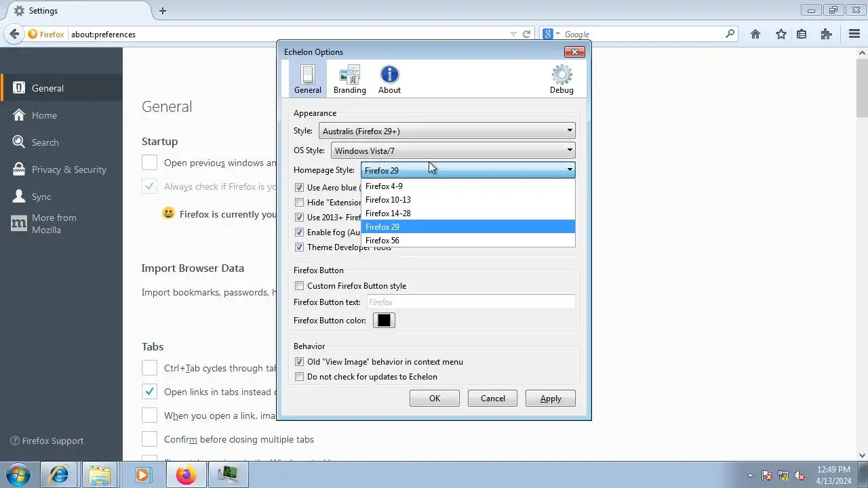Toggle Open previous windows checkbox in Settings
868x488 pixels.
(x=149, y=163)
